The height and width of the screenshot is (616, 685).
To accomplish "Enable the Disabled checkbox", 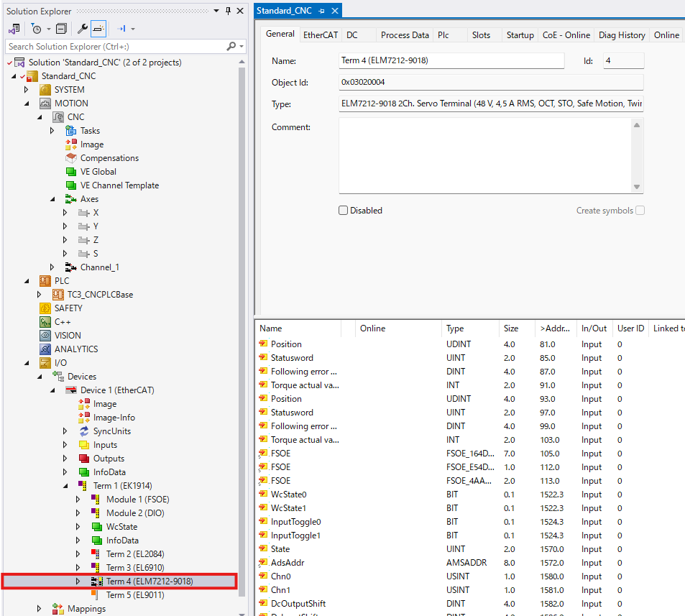I will (x=344, y=210).
